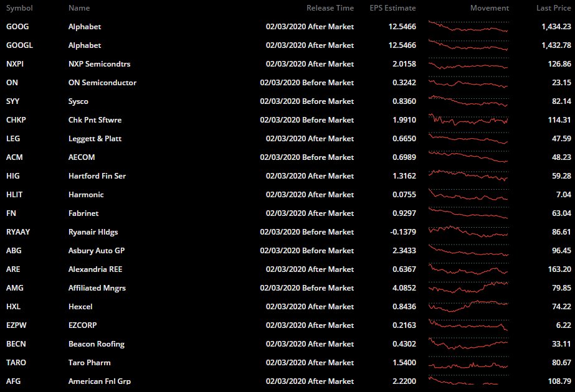Show the RYAAY movement sparkline
Screen dimensions: 575x392
pos(468,232)
